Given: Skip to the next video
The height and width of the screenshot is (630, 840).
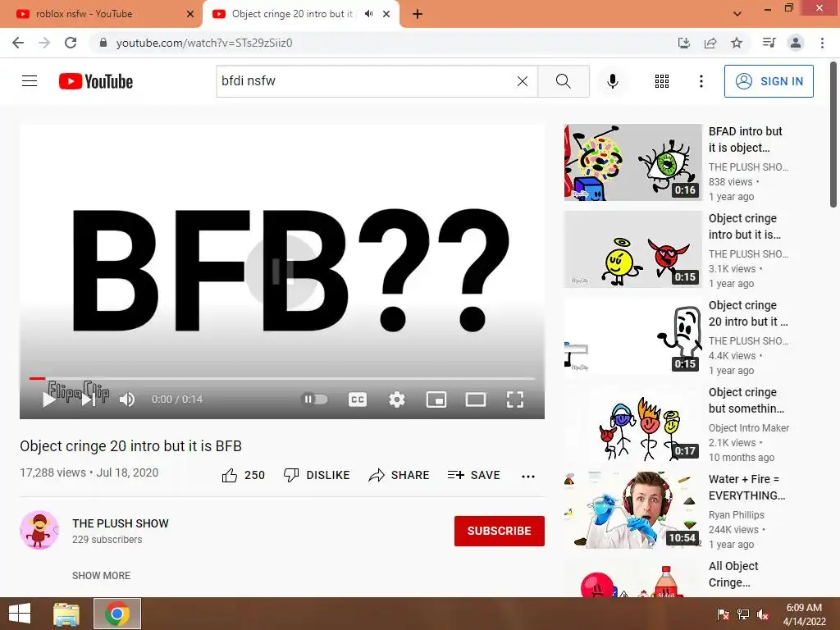Looking at the screenshot, I should [89, 399].
